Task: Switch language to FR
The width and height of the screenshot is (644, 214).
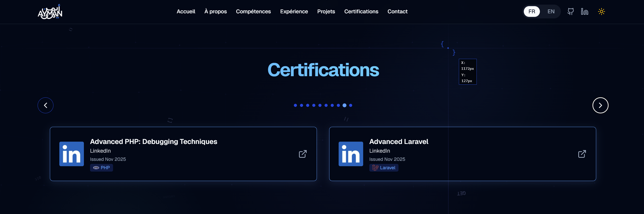Action: point(532,12)
